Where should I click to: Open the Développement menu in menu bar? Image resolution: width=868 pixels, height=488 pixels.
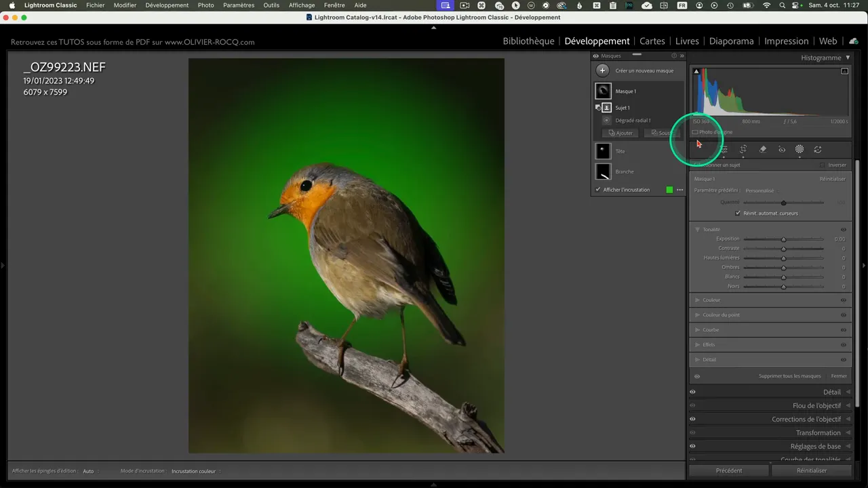click(167, 5)
